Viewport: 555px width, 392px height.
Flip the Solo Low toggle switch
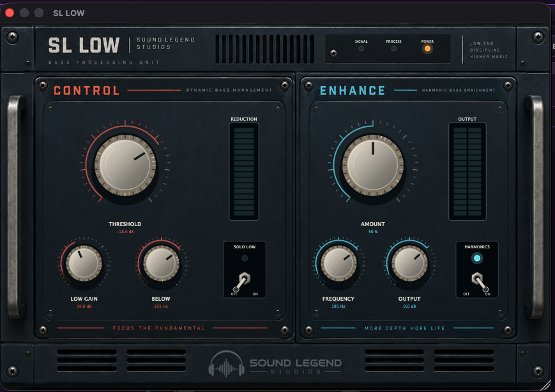(242, 282)
